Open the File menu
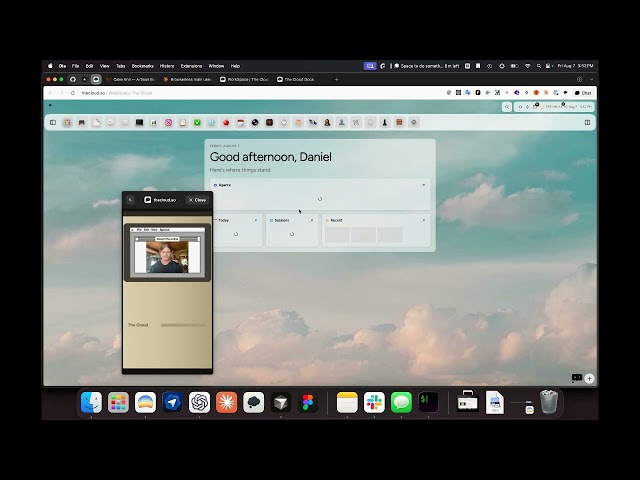 76,66
